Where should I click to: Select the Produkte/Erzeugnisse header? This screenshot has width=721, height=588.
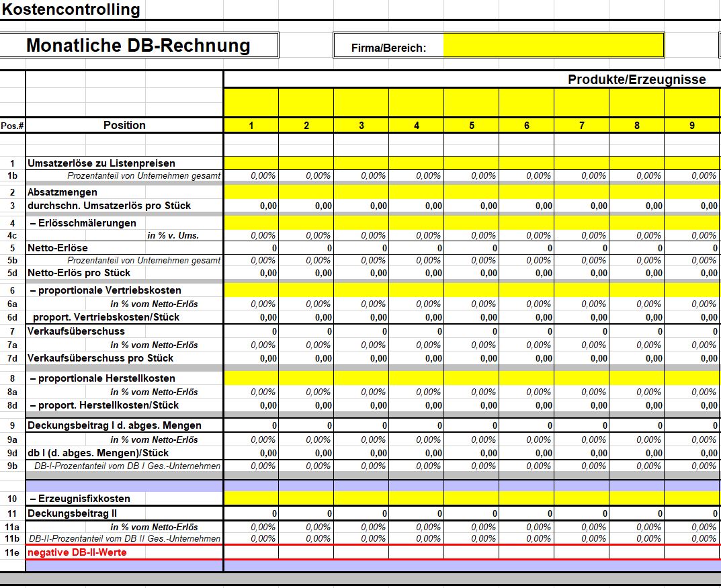tap(636, 80)
